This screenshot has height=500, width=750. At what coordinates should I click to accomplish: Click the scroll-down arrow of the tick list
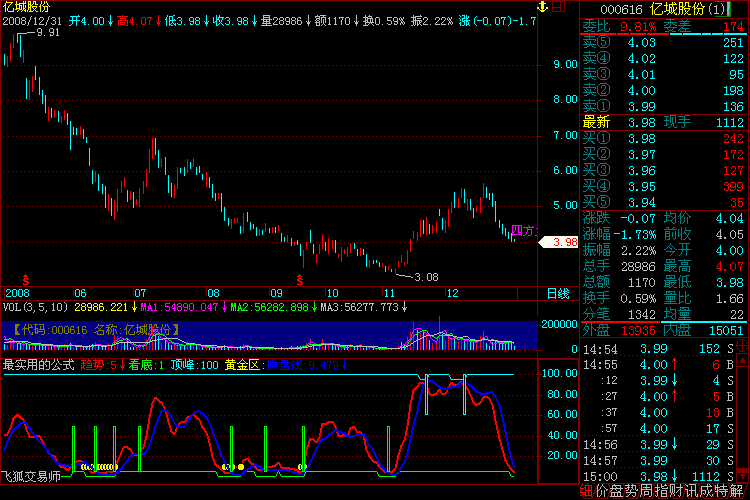click(x=743, y=477)
